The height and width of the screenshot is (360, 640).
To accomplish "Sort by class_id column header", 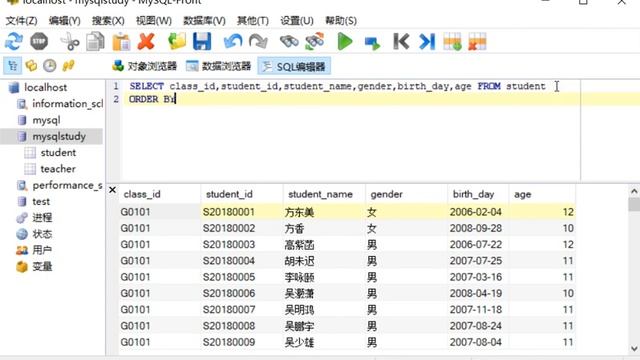I will pos(160,194).
